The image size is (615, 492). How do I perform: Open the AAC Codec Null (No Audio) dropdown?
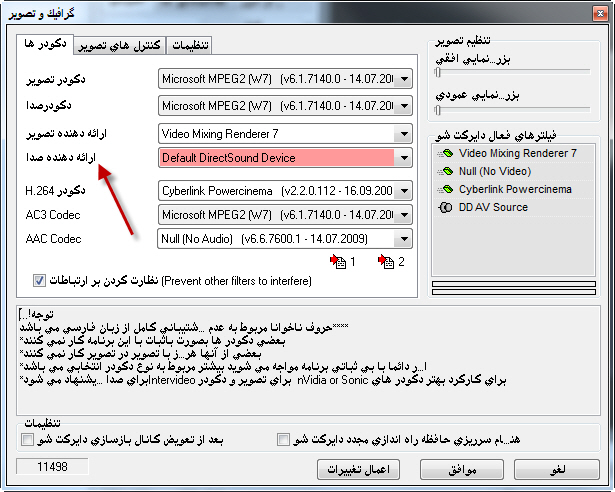point(403,238)
